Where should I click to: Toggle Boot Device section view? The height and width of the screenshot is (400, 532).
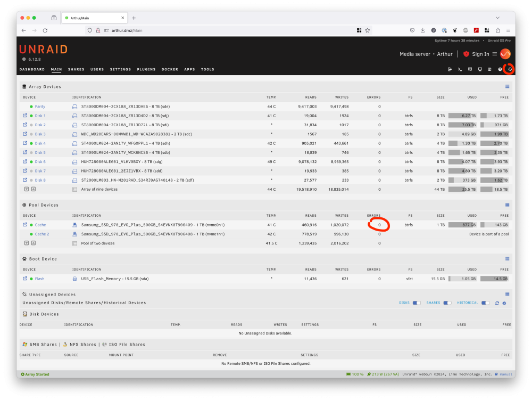pos(507,259)
